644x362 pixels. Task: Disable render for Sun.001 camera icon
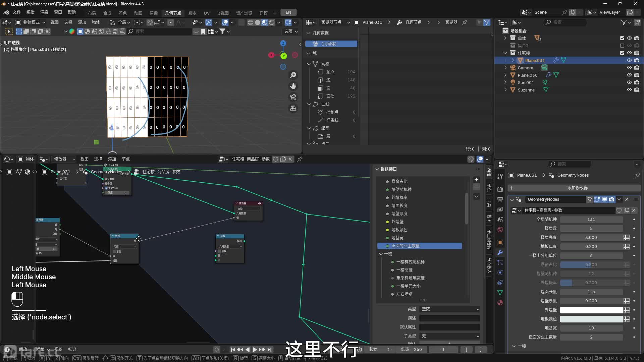point(637,82)
